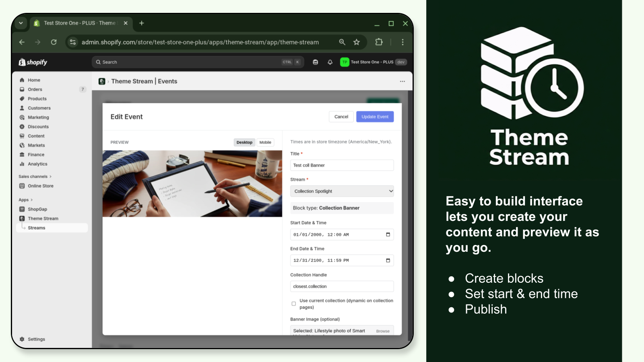Select the ShopGap app icon
The image size is (644, 362).
tap(22, 209)
